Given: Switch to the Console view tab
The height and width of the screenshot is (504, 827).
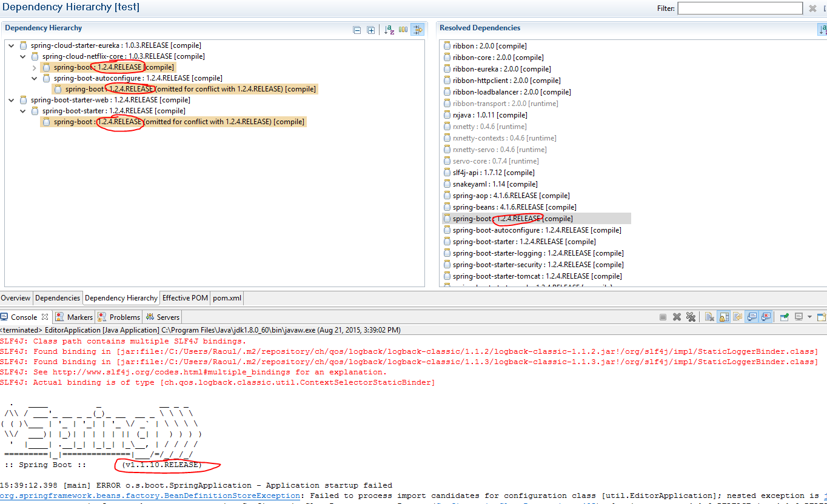Looking at the screenshot, I should click(24, 317).
